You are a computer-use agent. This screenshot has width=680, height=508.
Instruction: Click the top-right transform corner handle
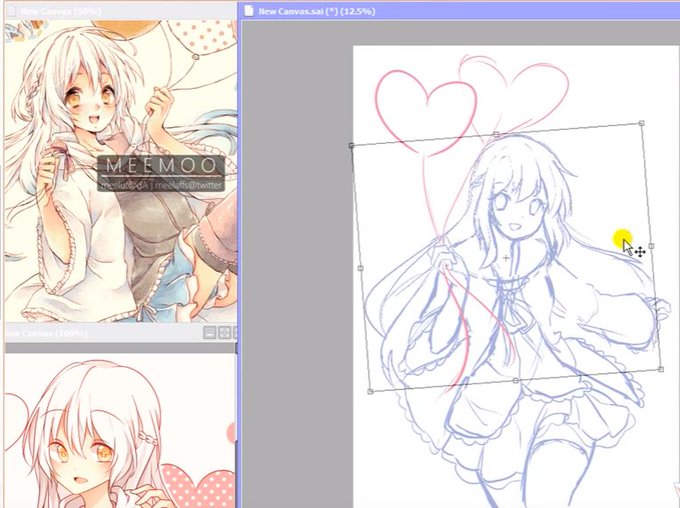coord(641,123)
